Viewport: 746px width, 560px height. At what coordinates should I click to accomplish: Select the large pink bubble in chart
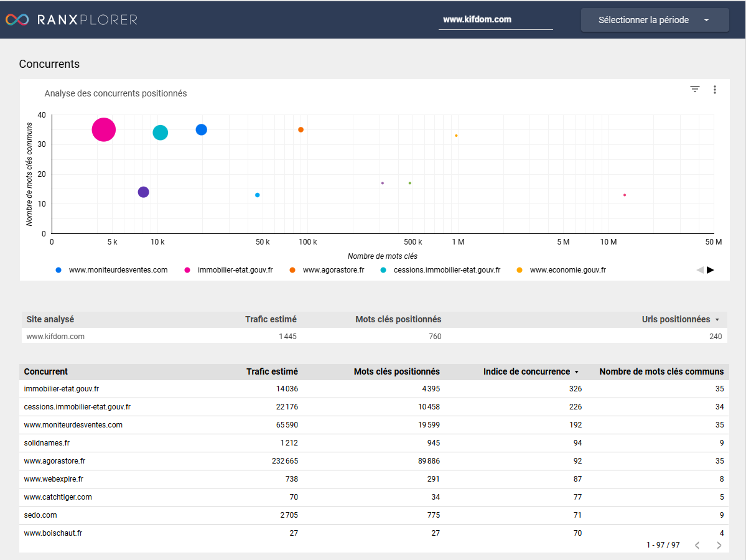104,129
